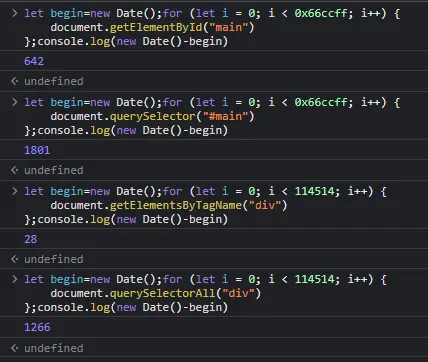Click the undefined result under 28
Viewport: 428px width, 362px height.
(x=54, y=259)
